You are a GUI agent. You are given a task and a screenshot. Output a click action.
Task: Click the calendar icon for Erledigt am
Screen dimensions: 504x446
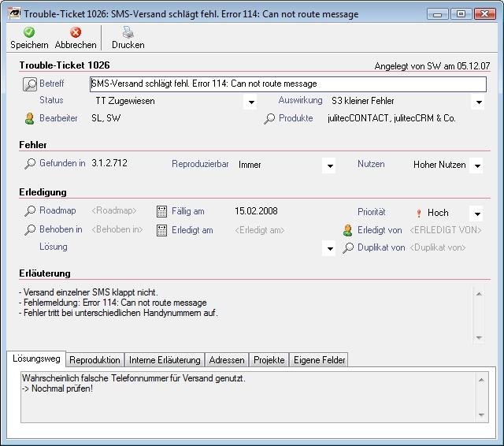[x=162, y=230]
